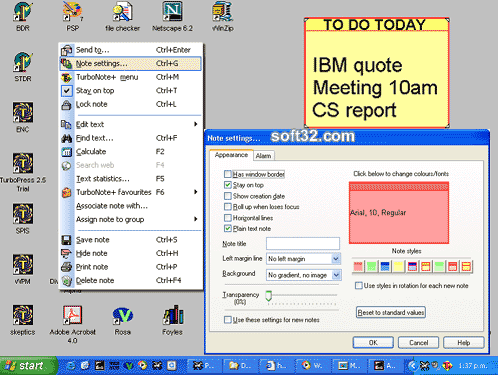Toggle Stay on top in context menu
This screenshot has height=375, width=500.
(x=131, y=91)
